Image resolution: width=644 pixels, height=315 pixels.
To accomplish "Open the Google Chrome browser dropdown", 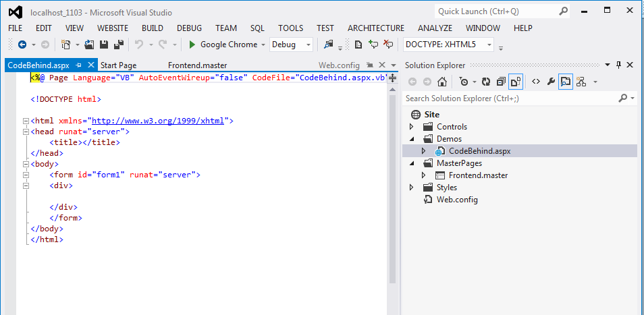I will click(x=263, y=45).
